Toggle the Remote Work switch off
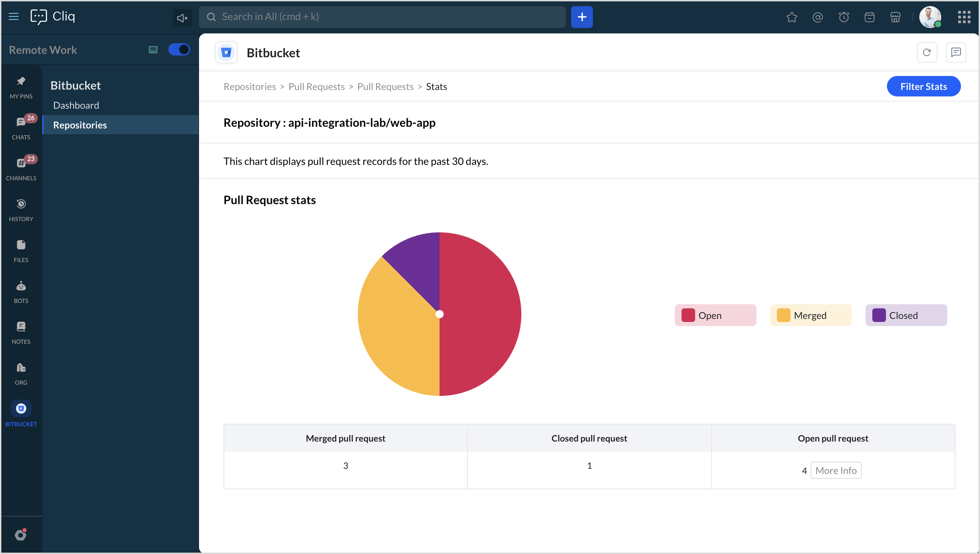 click(x=179, y=49)
